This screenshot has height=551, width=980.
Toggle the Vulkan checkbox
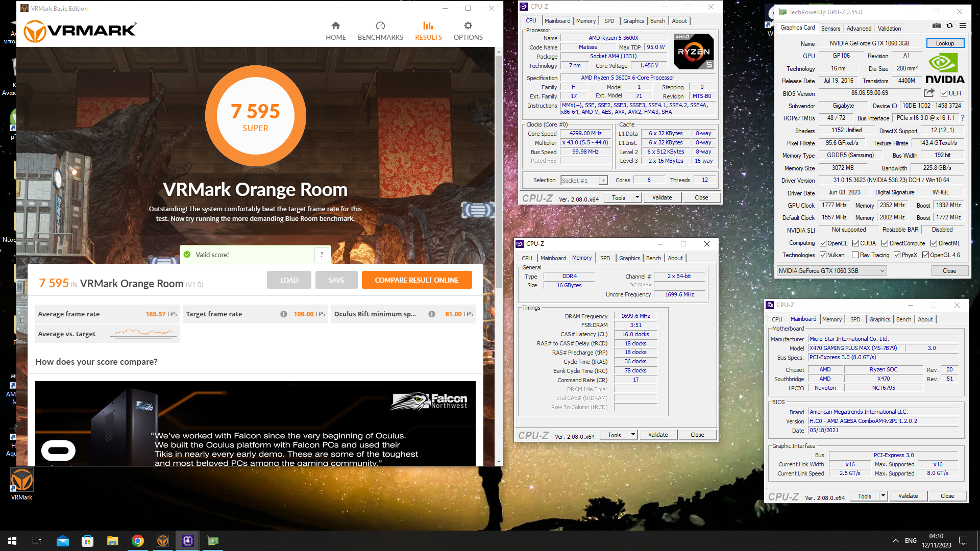point(823,255)
